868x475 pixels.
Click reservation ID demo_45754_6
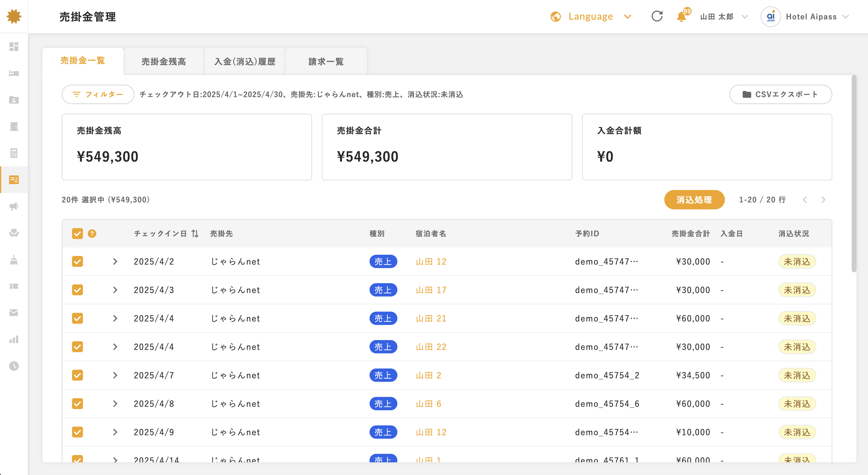607,404
